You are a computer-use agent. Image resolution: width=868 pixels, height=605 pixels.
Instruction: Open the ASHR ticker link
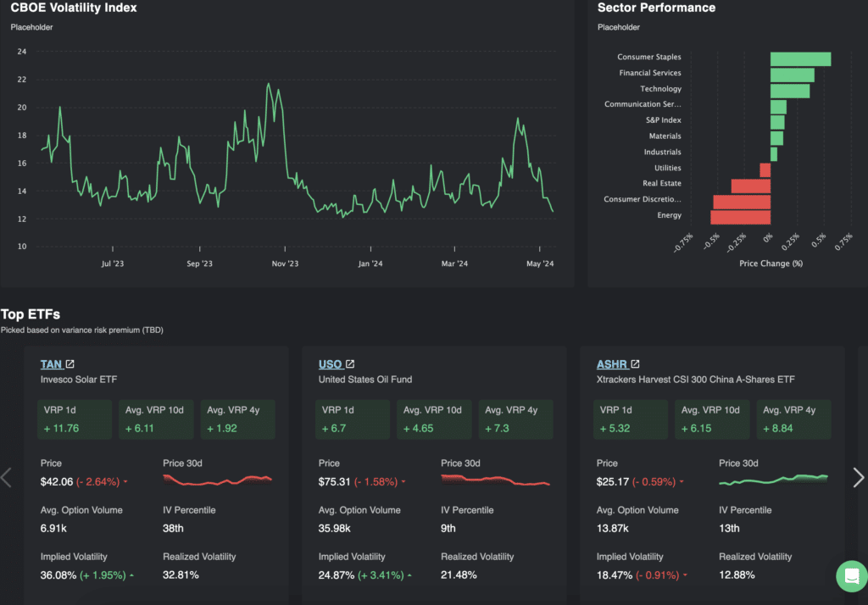point(611,364)
